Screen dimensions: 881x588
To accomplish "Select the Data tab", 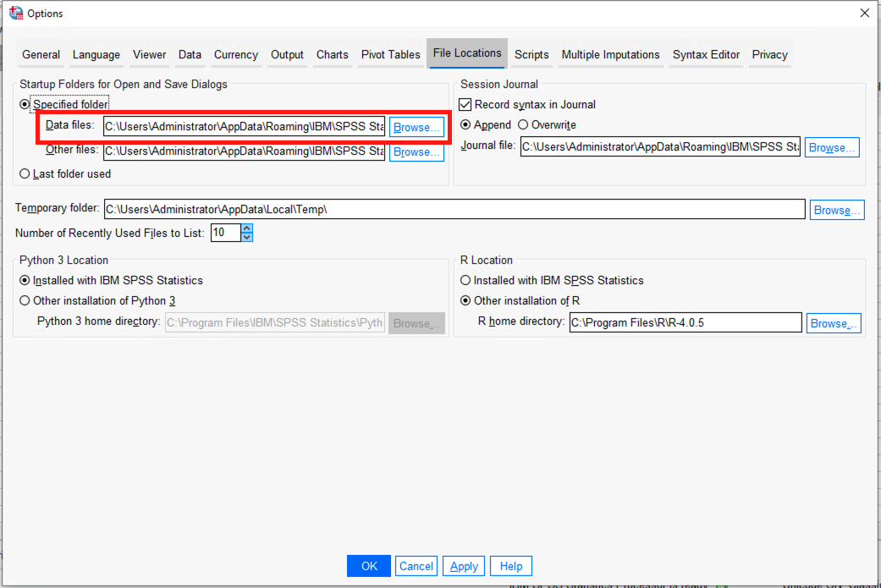I will click(x=190, y=54).
